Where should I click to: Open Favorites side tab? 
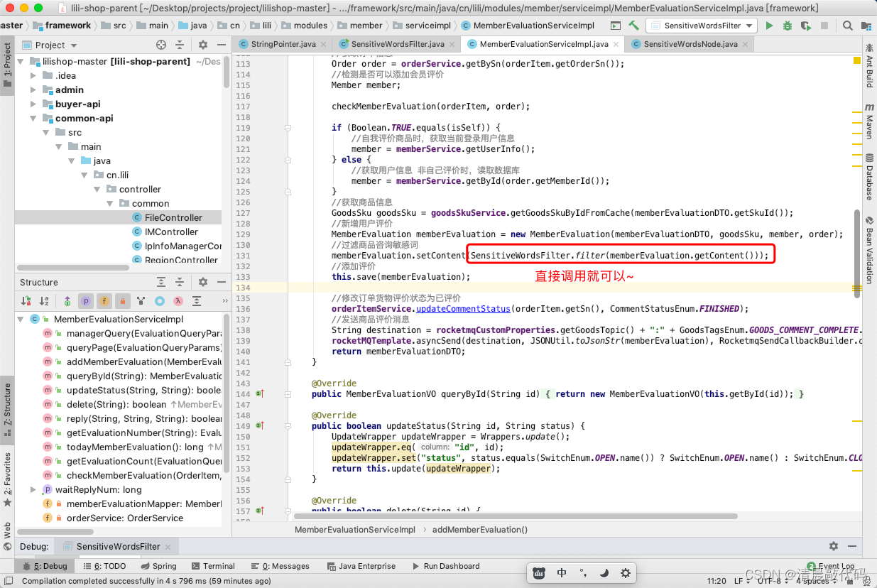tap(7, 478)
